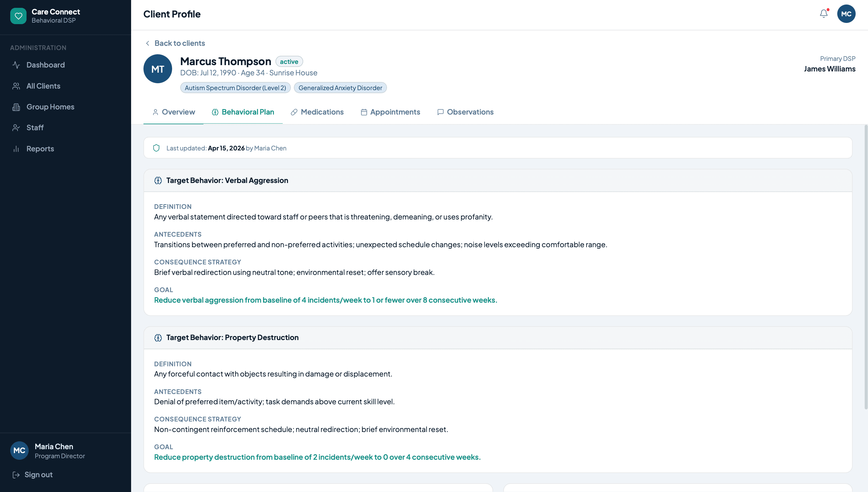Open the notifications bell
Image resolution: width=868 pixels, height=492 pixels.
point(824,14)
